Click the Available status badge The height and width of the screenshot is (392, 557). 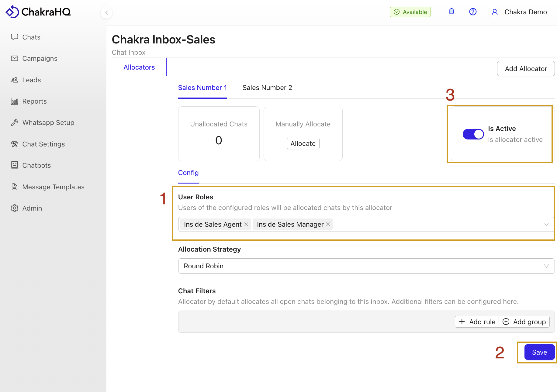pos(410,12)
